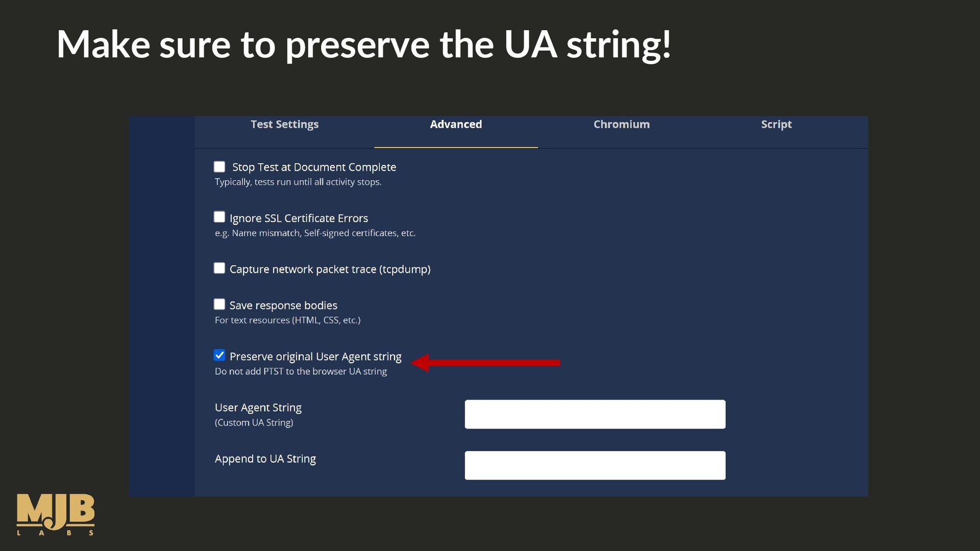The width and height of the screenshot is (980, 551).
Task: Click the red arrow annotation
Action: [485, 363]
